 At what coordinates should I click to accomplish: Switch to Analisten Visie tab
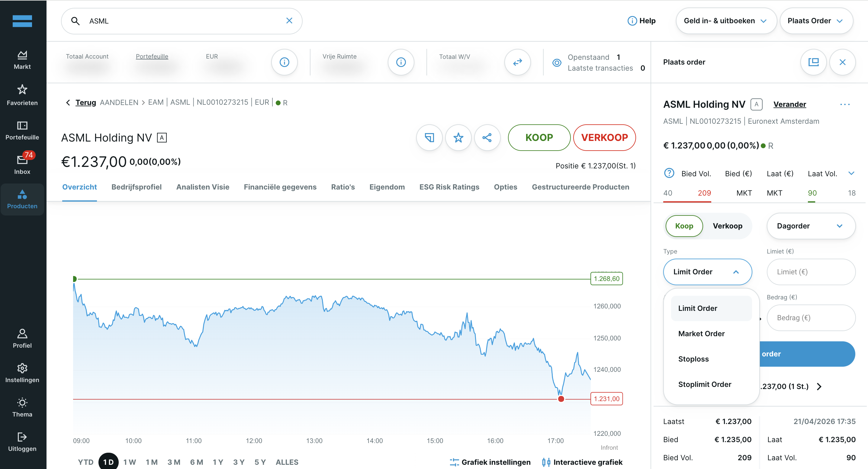click(x=203, y=187)
